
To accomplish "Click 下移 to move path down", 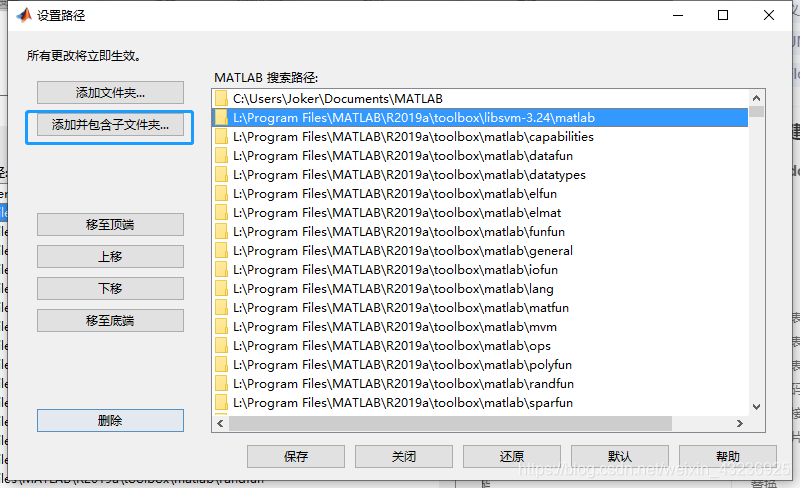I will click(110, 288).
